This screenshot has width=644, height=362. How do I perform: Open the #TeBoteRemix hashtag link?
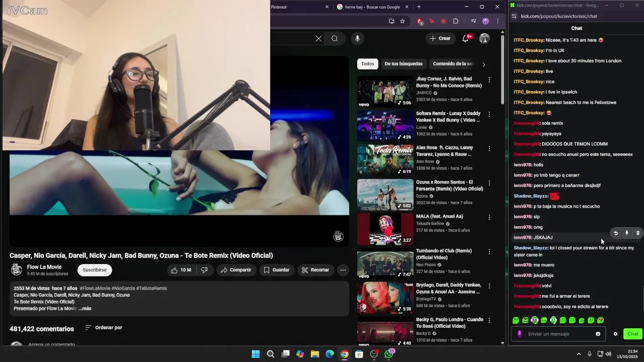151,289
